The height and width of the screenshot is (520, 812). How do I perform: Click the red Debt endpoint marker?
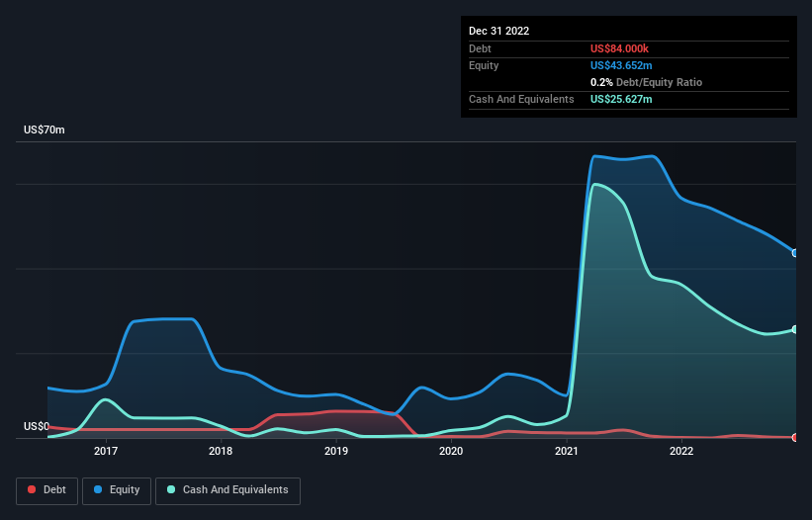click(x=795, y=437)
